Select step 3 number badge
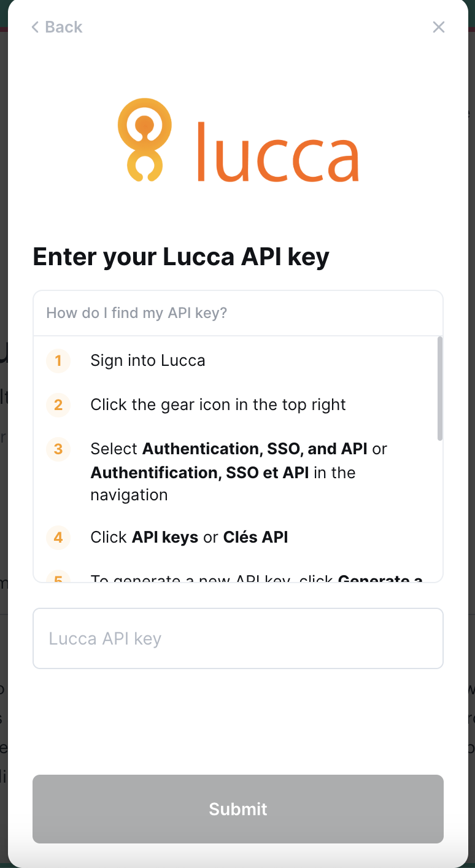This screenshot has width=475, height=868. (x=58, y=449)
